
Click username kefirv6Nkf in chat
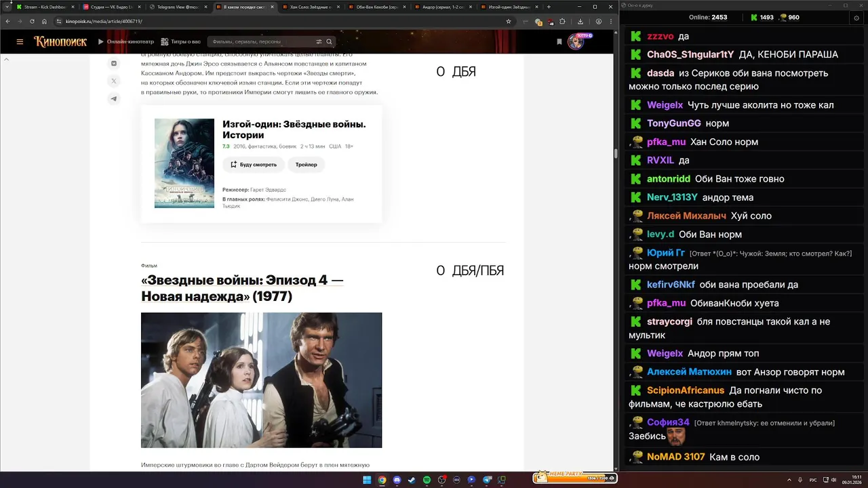coord(671,285)
